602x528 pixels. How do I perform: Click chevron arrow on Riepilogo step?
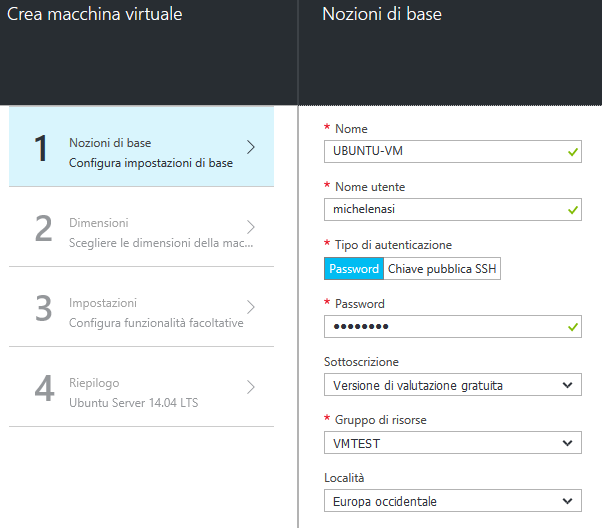[x=251, y=387]
